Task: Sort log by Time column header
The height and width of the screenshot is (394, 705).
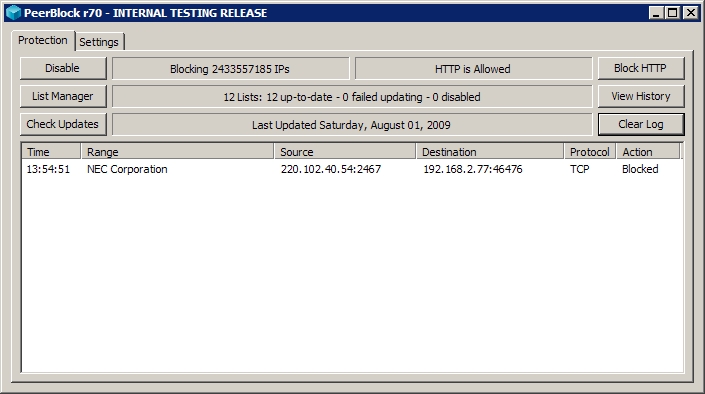Action: pyautogui.click(x=51, y=152)
